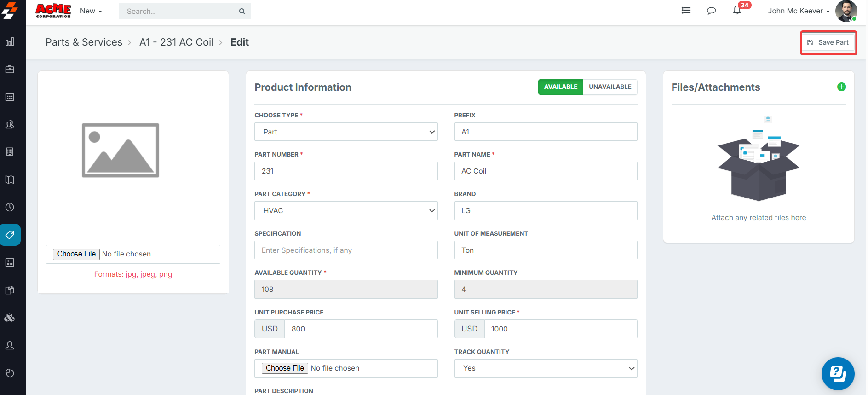
Task: Open the list view icon in header
Action: 686,11
